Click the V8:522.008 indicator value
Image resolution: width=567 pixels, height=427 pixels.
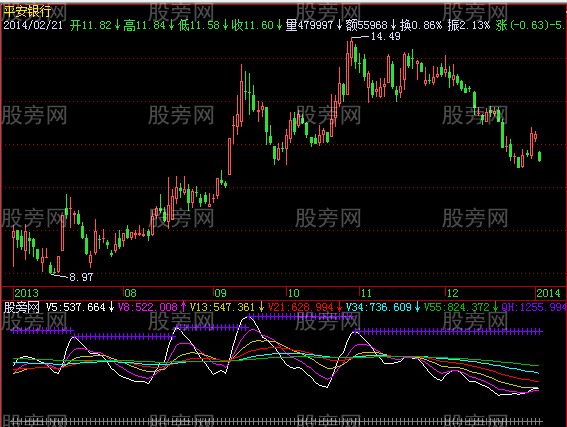tap(148, 307)
